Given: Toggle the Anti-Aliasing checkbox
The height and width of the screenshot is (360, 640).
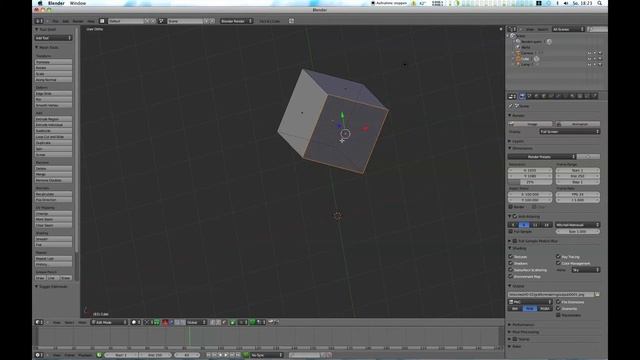Looking at the screenshot, I should click(x=515, y=216).
